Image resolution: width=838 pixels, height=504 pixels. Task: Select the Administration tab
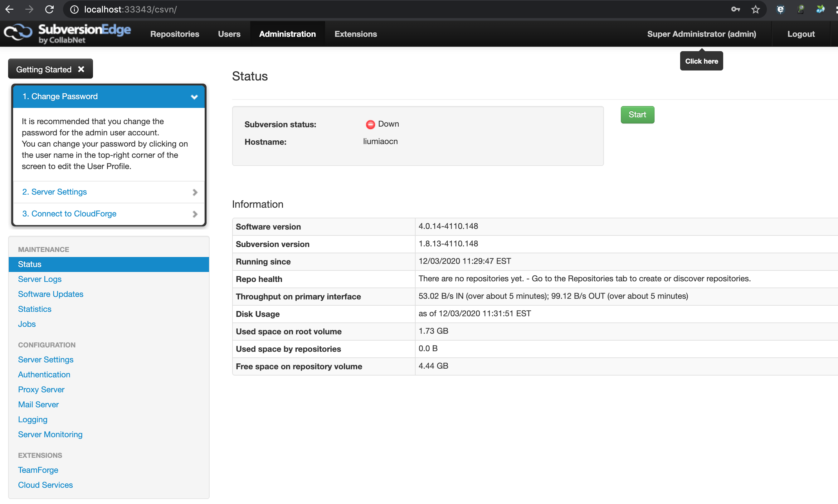point(287,34)
